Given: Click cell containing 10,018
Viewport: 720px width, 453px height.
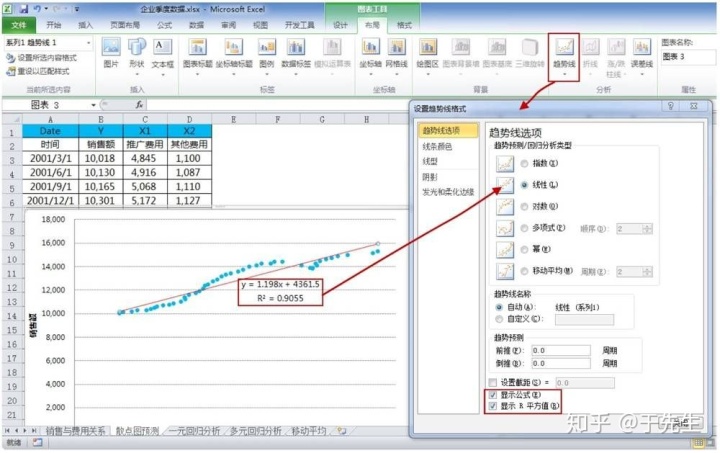Looking at the screenshot, I should (x=100, y=158).
